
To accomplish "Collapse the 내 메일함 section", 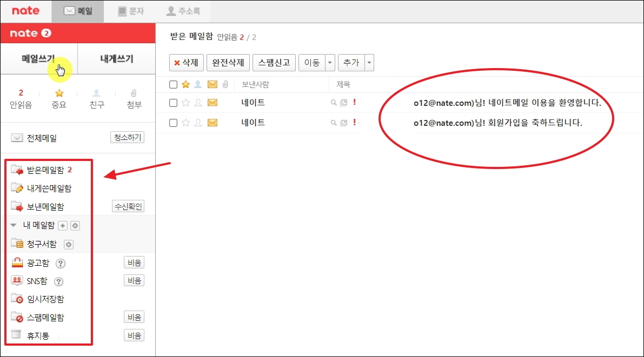I will (13, 225).
